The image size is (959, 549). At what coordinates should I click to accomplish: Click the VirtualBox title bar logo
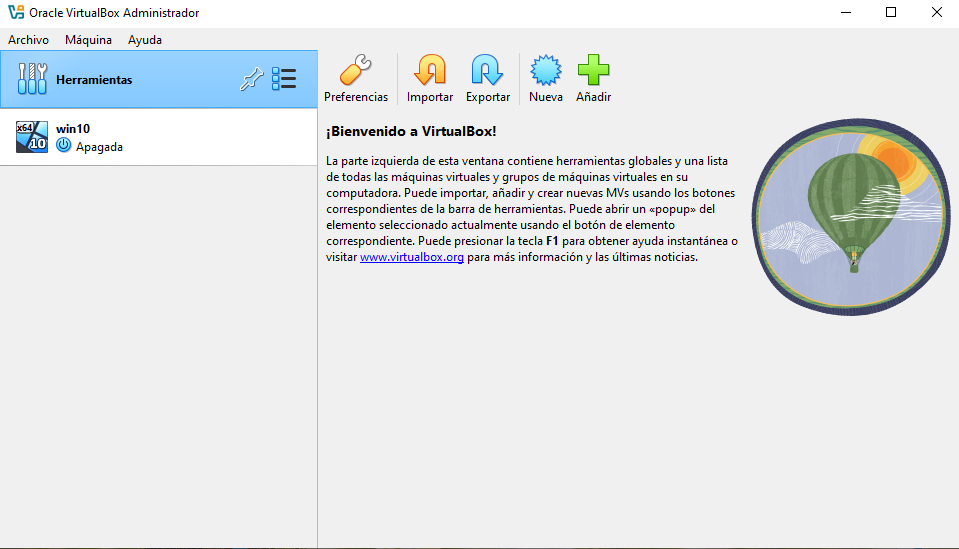16,12
